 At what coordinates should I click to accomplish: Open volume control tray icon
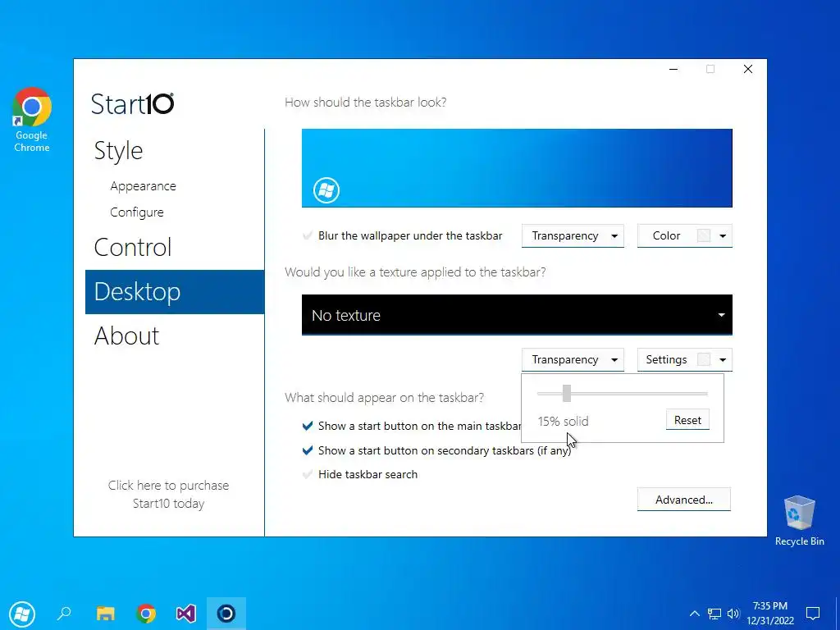(733, 614)
